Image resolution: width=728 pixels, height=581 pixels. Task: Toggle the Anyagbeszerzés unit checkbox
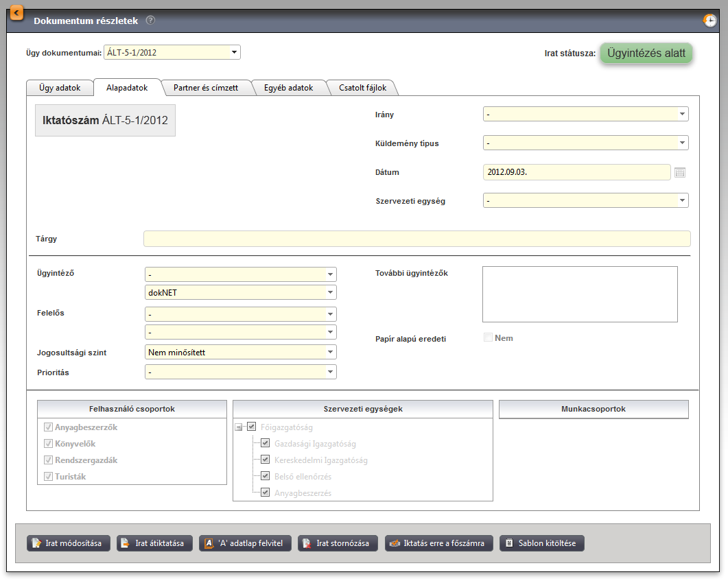tap(265, 493)
